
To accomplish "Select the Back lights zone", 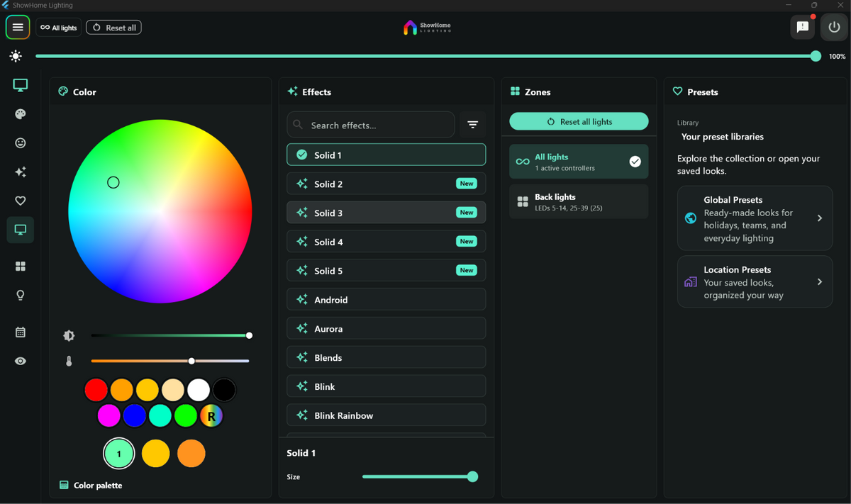I will point(579,202).
